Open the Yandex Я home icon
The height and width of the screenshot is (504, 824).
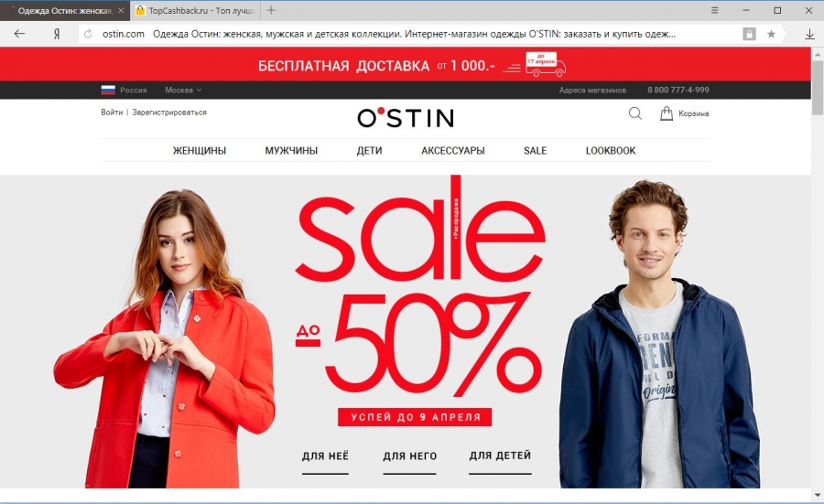56,34
